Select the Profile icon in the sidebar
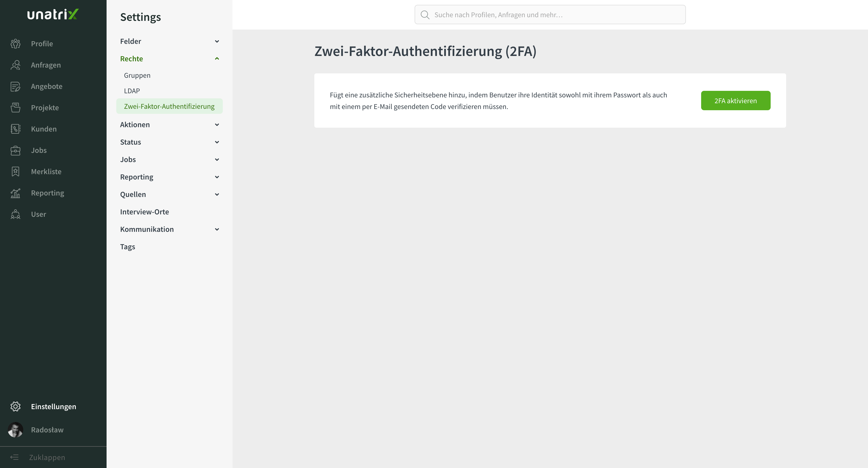The width and height of the screenshot is (868, 468). point(15,43)
